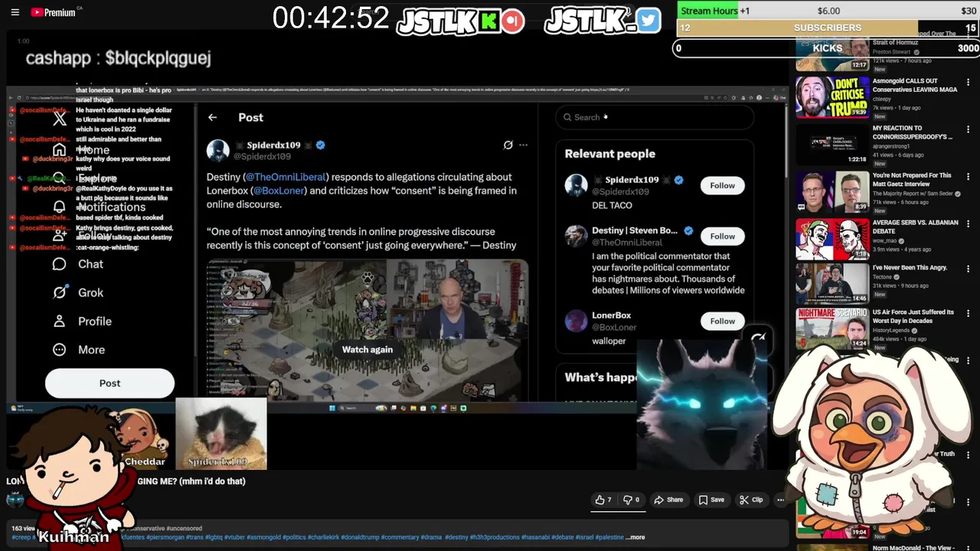Click the 'wow_mao' channel name

click(886, 240)
